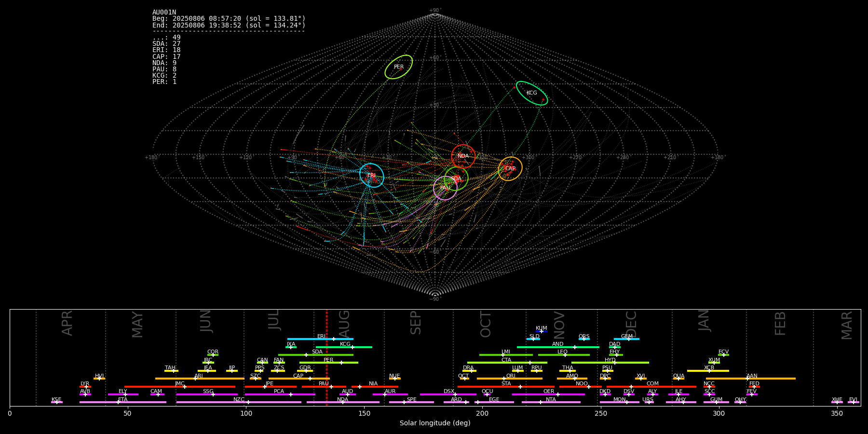Viewport: 868px width, 434px height.
Task: Click the NDA shower bar in timeline
Action: [343, 402]
